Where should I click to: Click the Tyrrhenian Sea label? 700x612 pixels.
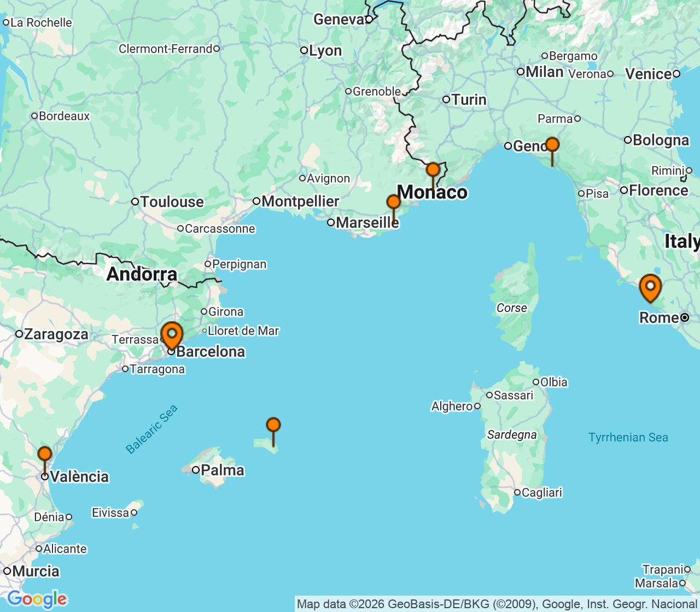pyautogui.click(x=628, y=438)
